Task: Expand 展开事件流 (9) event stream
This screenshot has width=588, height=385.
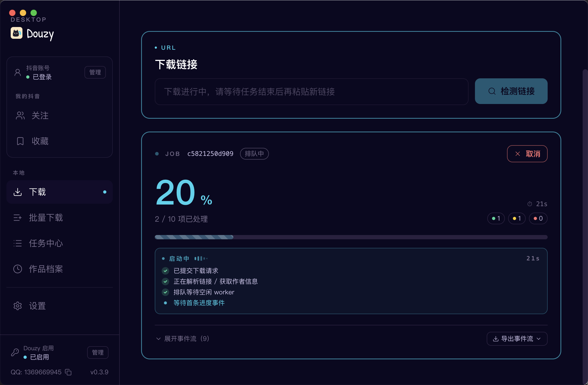Action: [x=183, y=339]
